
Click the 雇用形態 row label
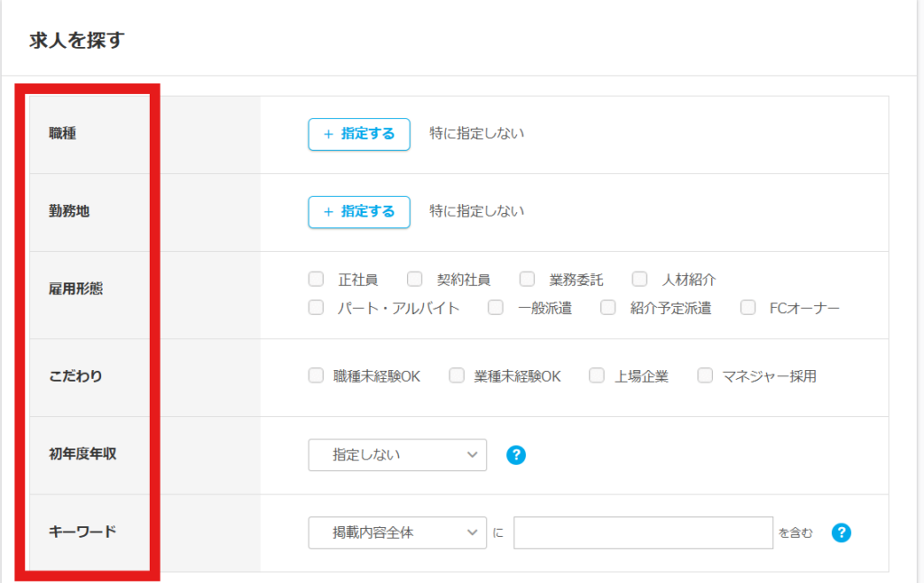[76, 290]
